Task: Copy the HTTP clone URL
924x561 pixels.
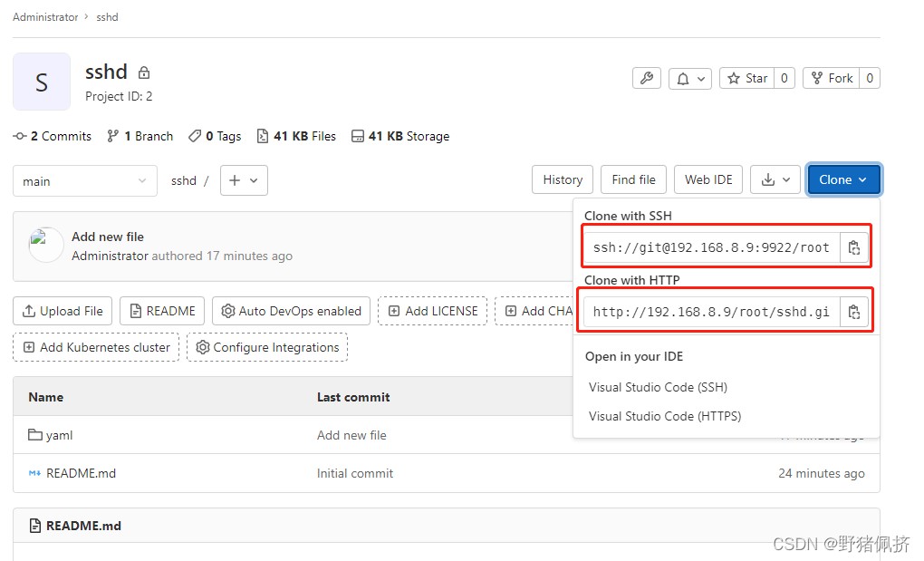Action: 853,312
